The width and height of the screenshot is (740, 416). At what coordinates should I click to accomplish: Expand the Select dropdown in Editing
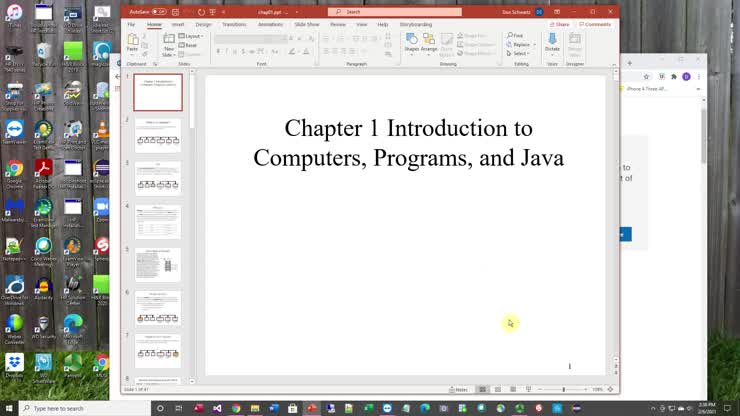pyautogui.click(x=518, y=53)
